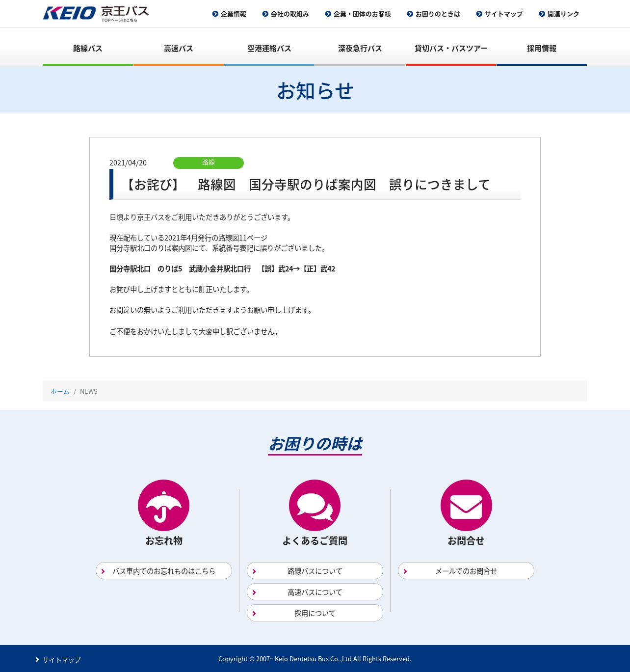The image size is (630, 672).
Task: Click the bold 国分寺駅北口 のりば5 correction line
Action: (222, 269)
